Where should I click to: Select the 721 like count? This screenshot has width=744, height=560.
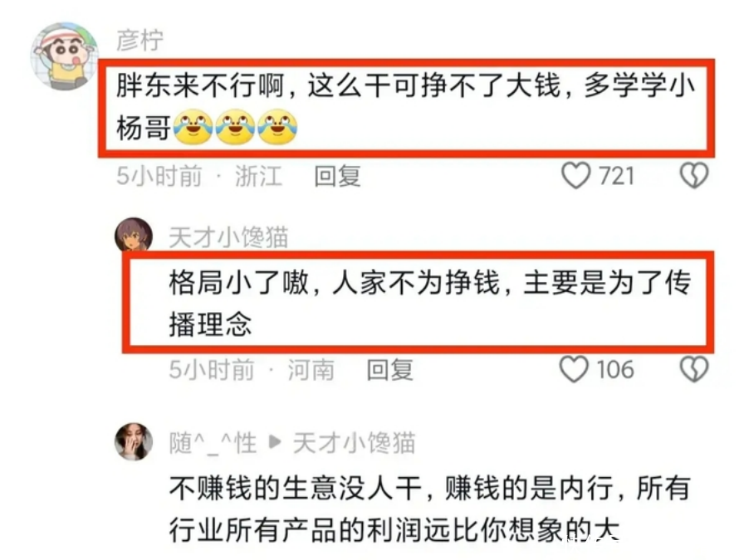pyautogui.click(x=616, y=176)
